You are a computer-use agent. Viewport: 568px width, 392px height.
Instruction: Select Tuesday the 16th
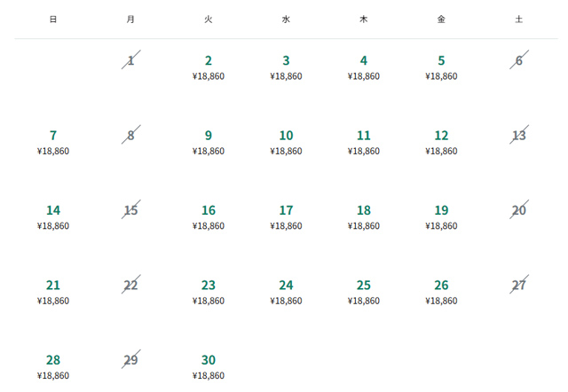[209, 216]
